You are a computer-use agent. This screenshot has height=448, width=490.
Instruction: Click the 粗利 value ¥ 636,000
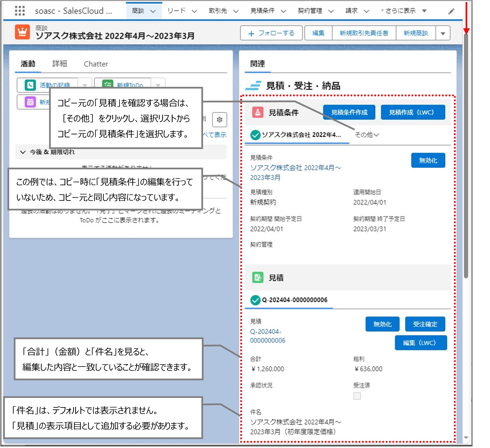(x=368, y=369)
